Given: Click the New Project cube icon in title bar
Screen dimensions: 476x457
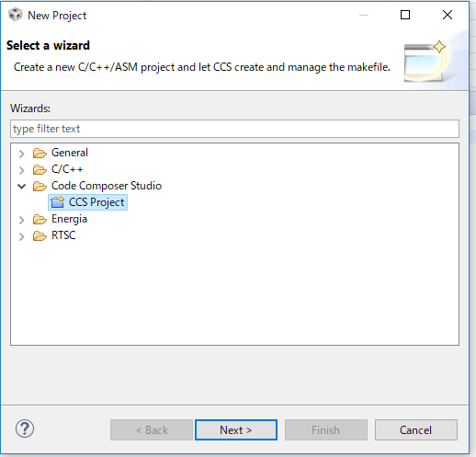Looking at the screenshot, I should (x=16, y=15).
